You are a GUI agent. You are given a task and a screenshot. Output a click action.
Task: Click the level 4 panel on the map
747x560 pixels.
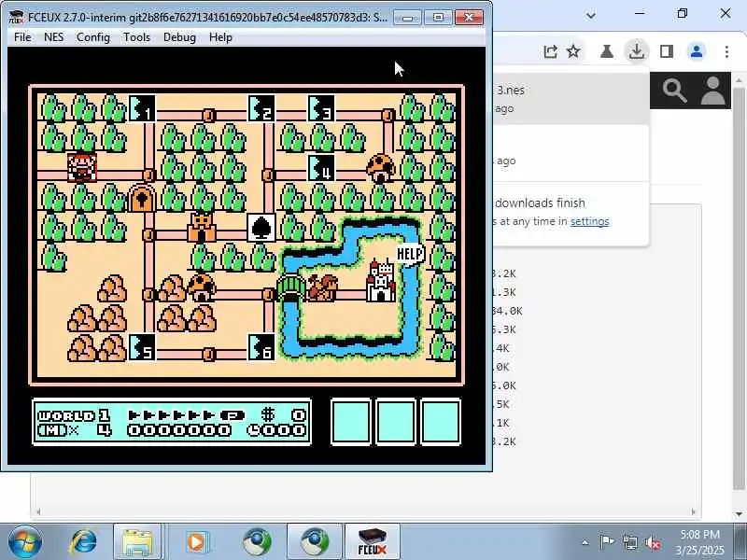321,168
